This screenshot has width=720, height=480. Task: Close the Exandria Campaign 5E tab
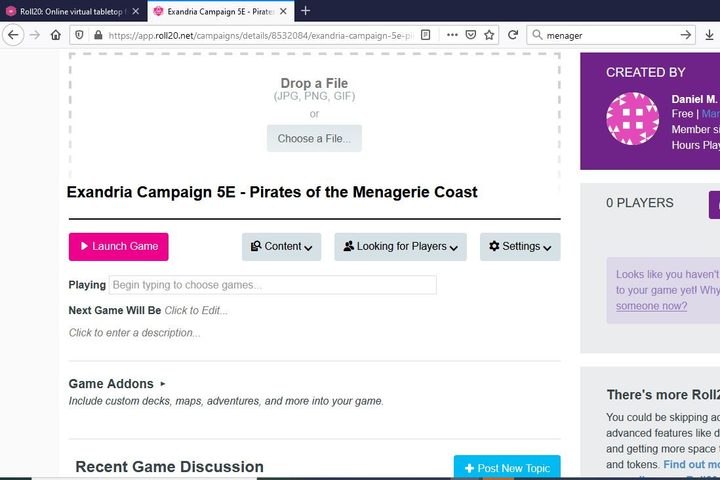283,11
